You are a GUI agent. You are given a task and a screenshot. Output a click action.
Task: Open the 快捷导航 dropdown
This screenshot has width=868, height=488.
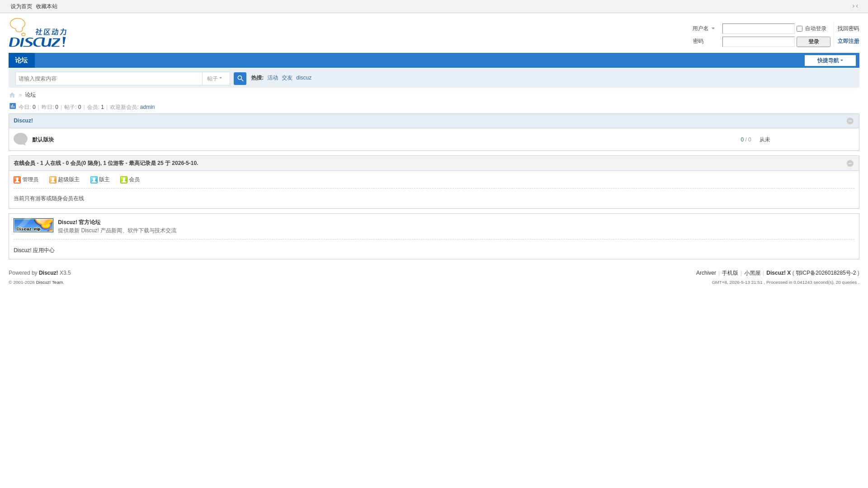click(830, 61)
